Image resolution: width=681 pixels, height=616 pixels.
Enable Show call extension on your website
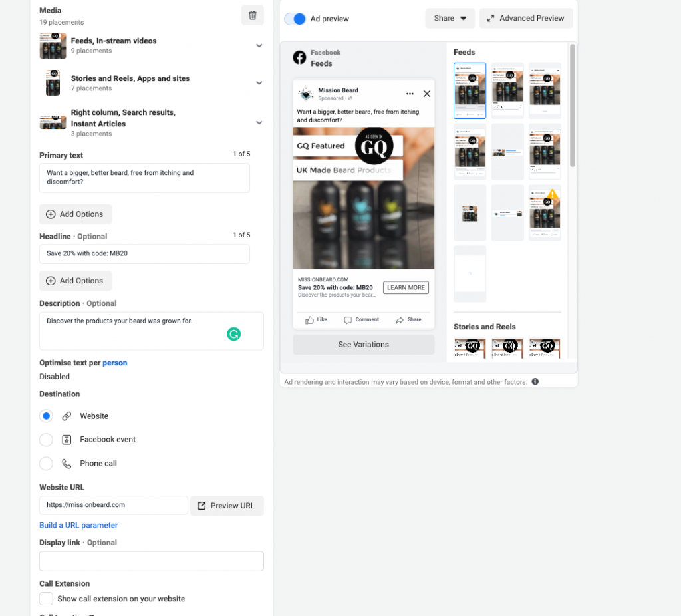tap(46, 599)
